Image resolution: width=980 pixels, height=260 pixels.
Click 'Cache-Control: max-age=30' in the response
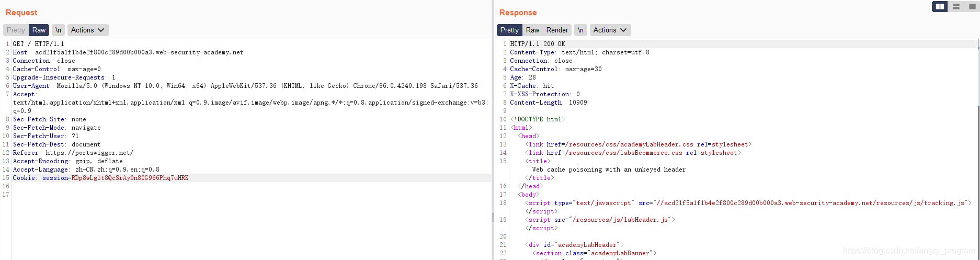[556, 69]
